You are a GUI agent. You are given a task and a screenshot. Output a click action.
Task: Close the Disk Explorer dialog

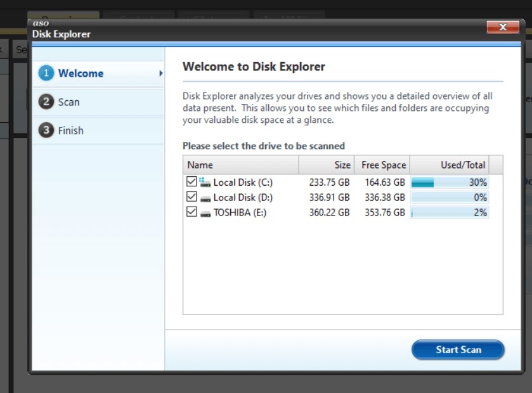pos(502,27)
